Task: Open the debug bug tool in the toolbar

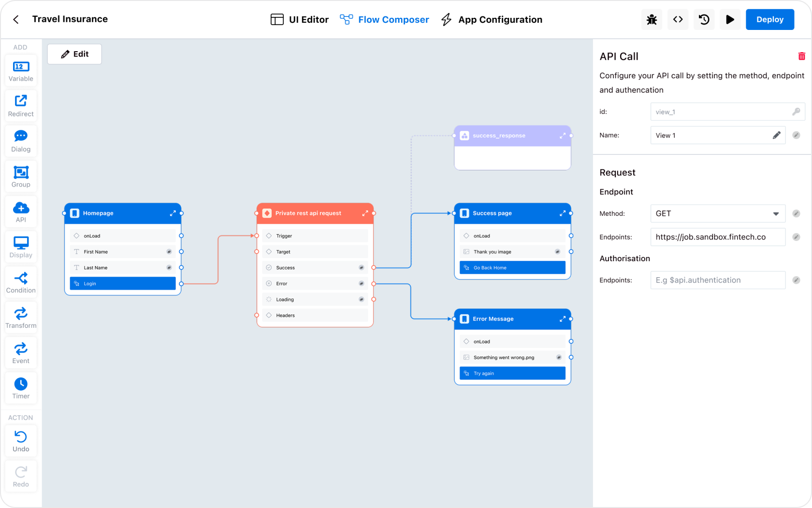Action: (x=652, y=19)
